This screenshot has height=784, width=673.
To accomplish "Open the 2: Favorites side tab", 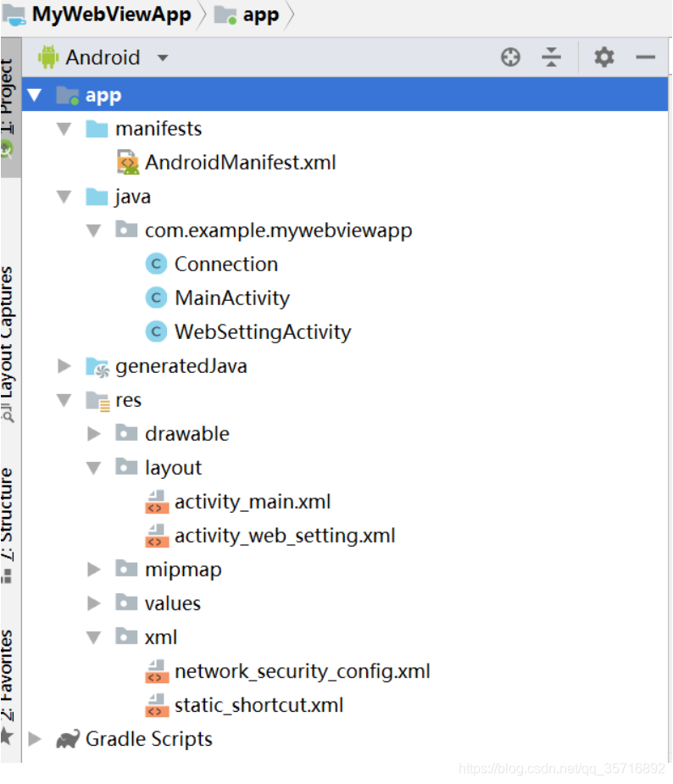I will pos(8,687).
